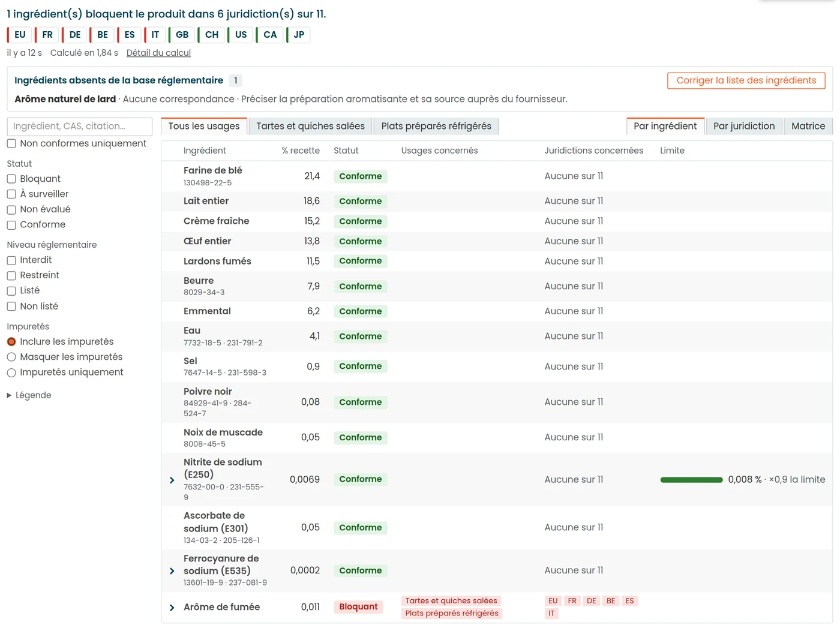
Task: Click the GB jurisdiction chip
Action: point(182,35)
